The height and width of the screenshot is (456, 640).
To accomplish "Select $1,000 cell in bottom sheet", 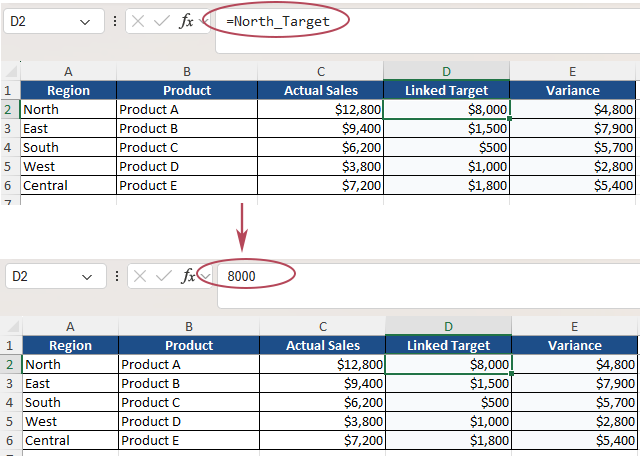I will coord(449,422).
